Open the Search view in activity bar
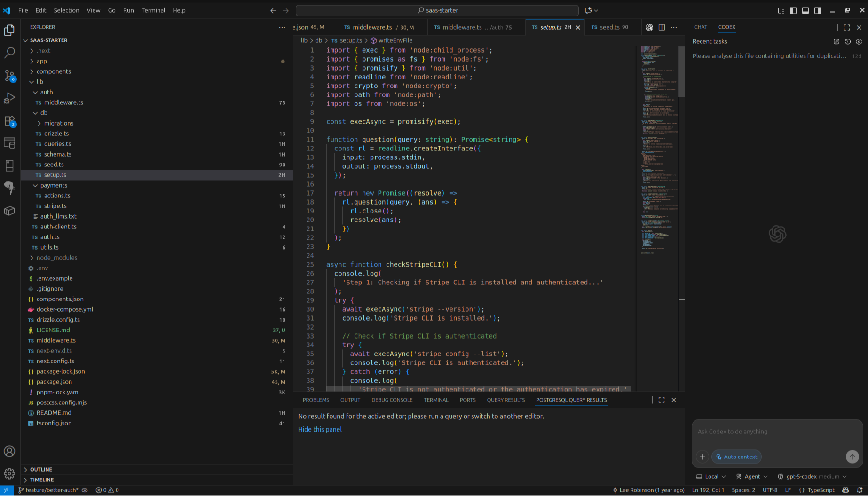 pos(9,53)
